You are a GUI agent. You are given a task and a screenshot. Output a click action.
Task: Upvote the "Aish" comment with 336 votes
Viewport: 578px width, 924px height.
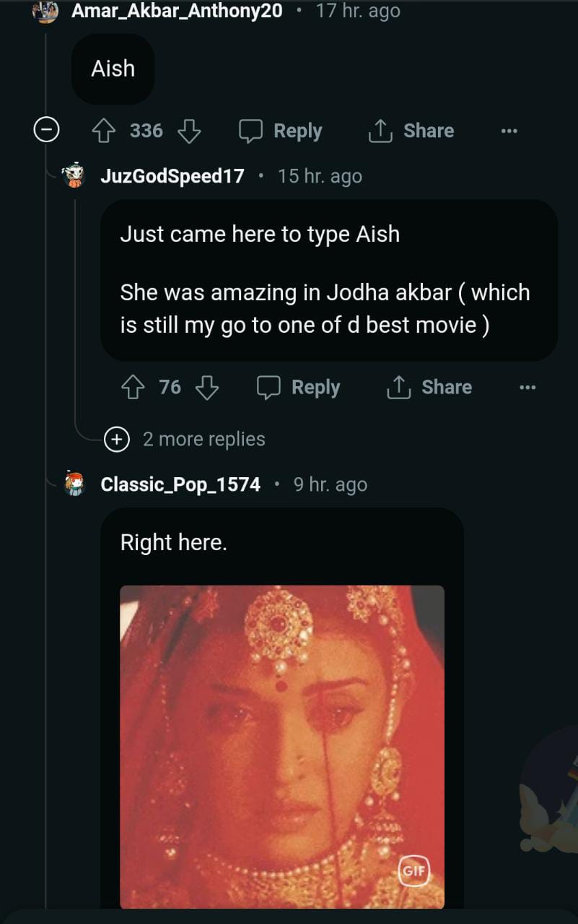(x=105, y=131)
